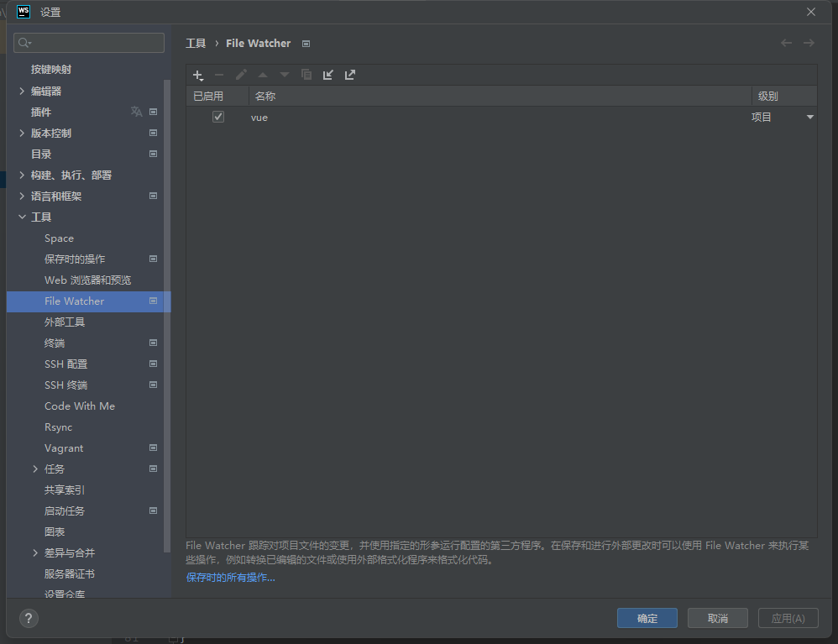Image resolution: width=838 pixels, height=644 pixels.
Task: Select the 共享索引 settings item
Action: click(x=65, y=490)
